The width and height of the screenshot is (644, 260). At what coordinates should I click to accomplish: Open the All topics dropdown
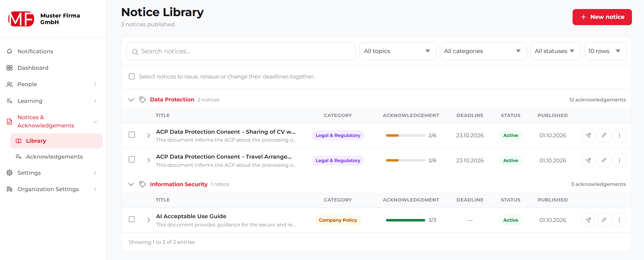click(398, 51)
